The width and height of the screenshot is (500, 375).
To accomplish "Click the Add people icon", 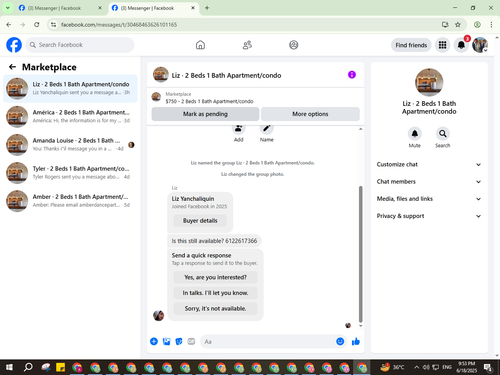I will point(238,129).
